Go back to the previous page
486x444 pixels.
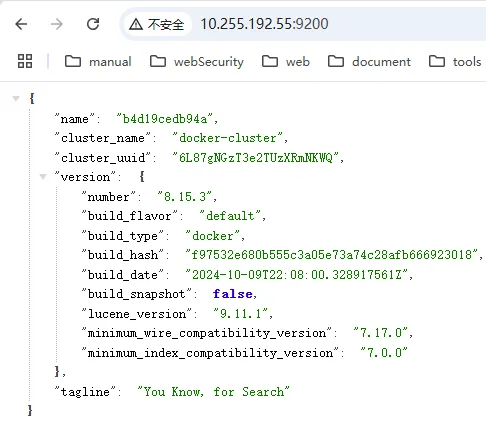click(x=21, y=24)
